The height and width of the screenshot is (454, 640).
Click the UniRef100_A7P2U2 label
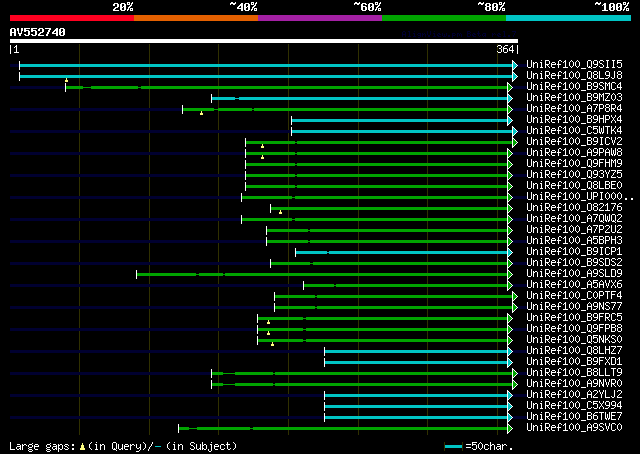click(x=574, y=230)
